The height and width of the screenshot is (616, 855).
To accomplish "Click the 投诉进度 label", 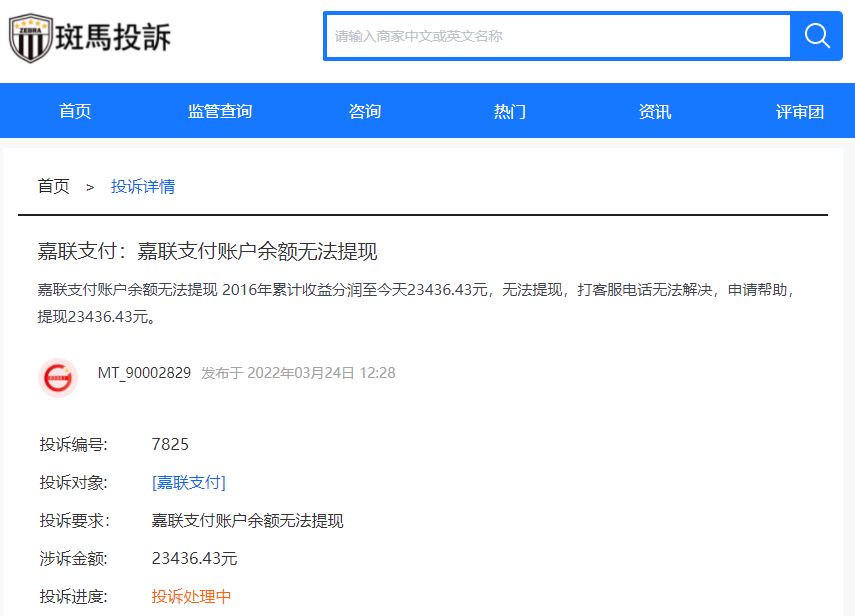I will [x=74, y=596].
